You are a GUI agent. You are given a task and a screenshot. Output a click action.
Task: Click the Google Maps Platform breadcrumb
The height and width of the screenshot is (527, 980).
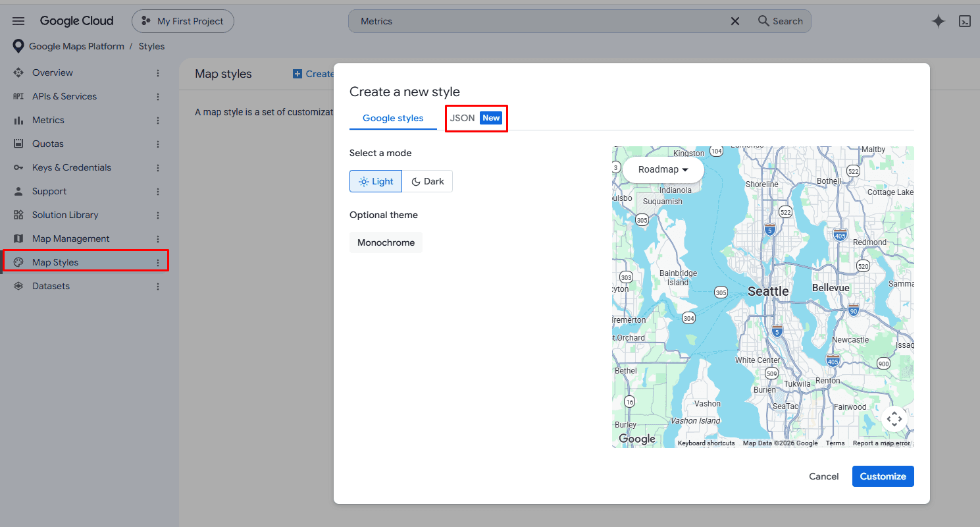[x=76, y=47]
